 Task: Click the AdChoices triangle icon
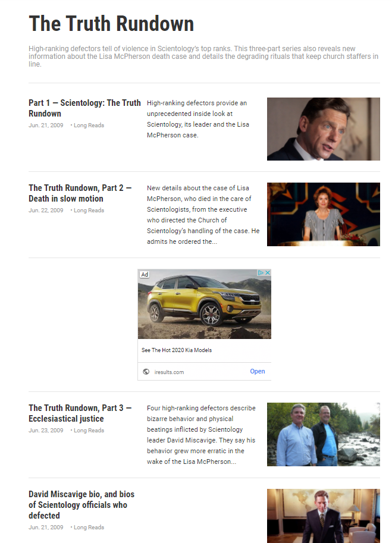click(261, 273)
